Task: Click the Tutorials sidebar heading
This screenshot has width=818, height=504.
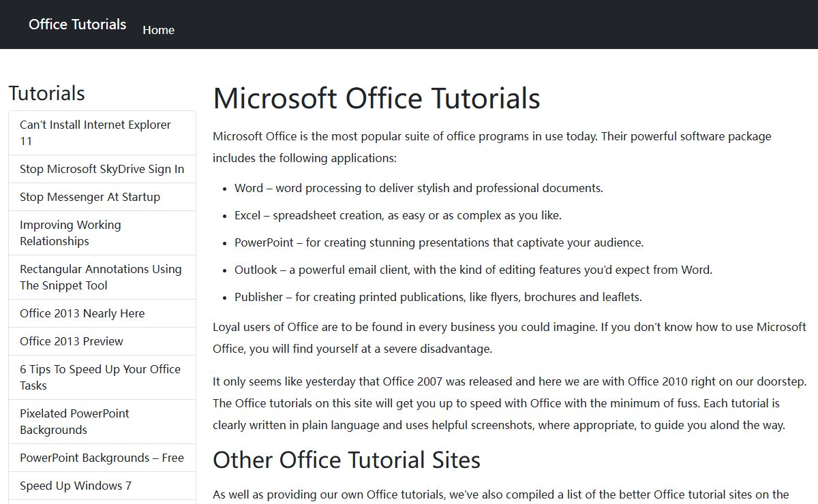Action: coord(46,93)
